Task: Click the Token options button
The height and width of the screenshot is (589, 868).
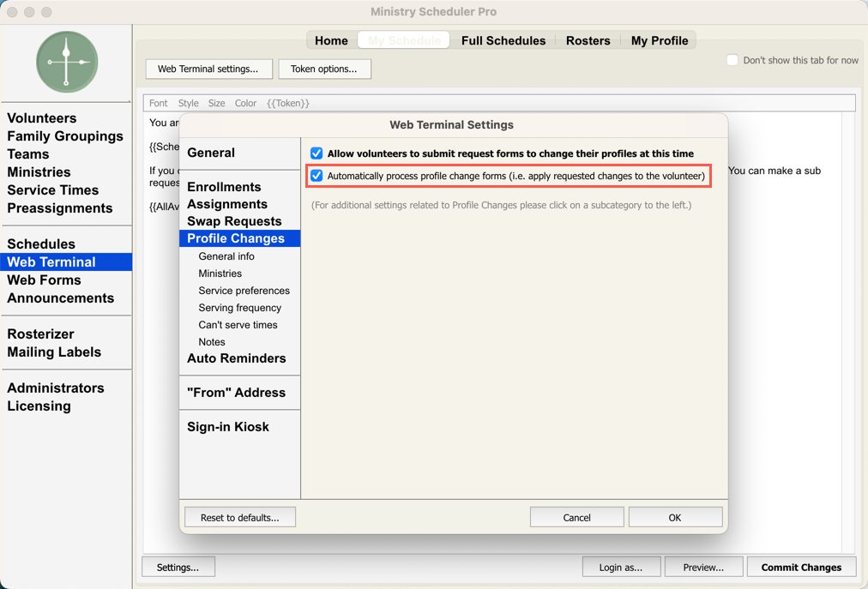Action: tap(324, 69)
